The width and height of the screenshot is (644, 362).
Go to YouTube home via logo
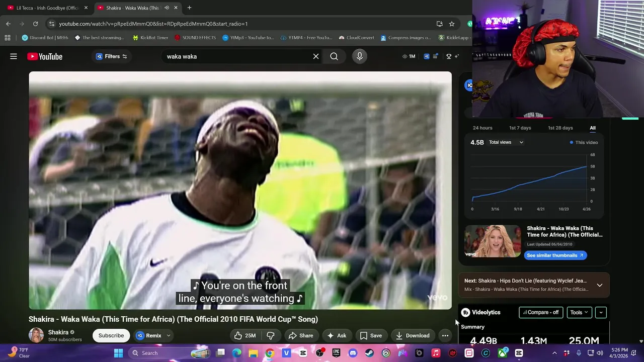point(45,56)
